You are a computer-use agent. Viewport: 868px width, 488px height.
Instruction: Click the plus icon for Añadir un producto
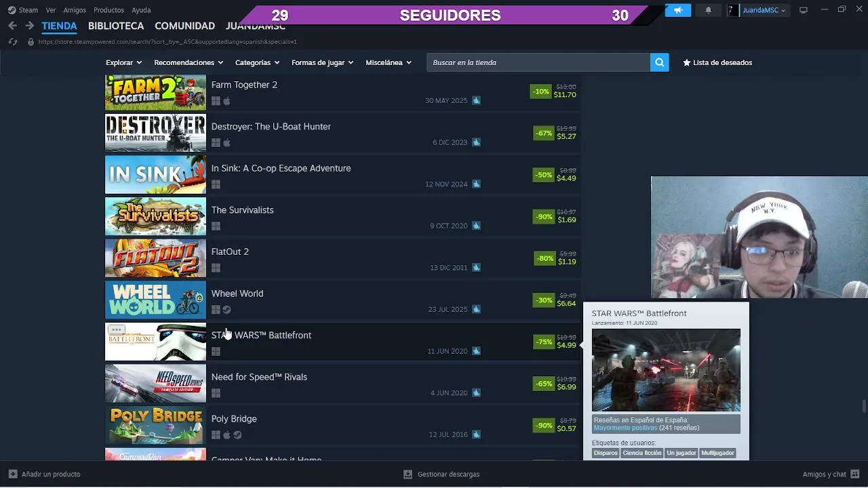[x=13, y=474]
